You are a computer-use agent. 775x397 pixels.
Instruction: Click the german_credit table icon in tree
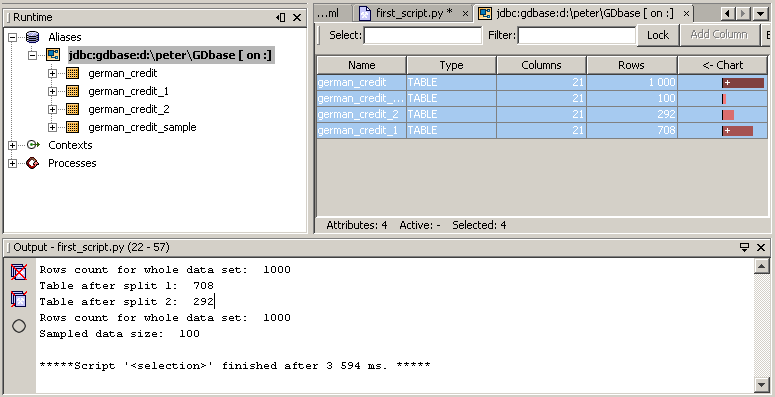73,73
